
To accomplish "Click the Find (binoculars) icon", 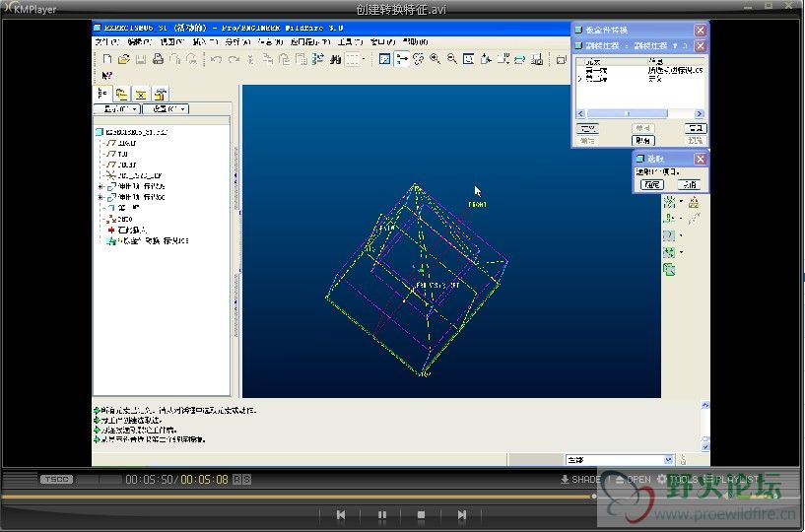I will 335,59.
